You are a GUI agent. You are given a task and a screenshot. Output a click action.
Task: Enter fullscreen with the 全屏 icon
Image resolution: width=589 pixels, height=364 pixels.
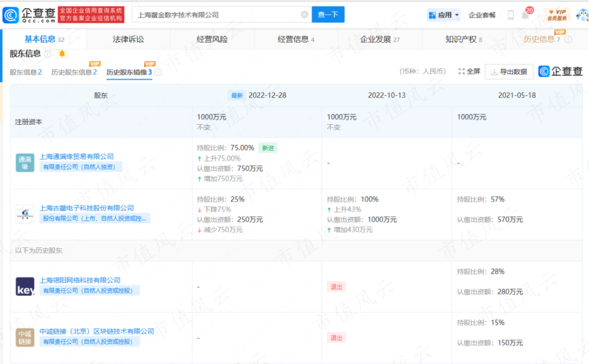point(470,71)
